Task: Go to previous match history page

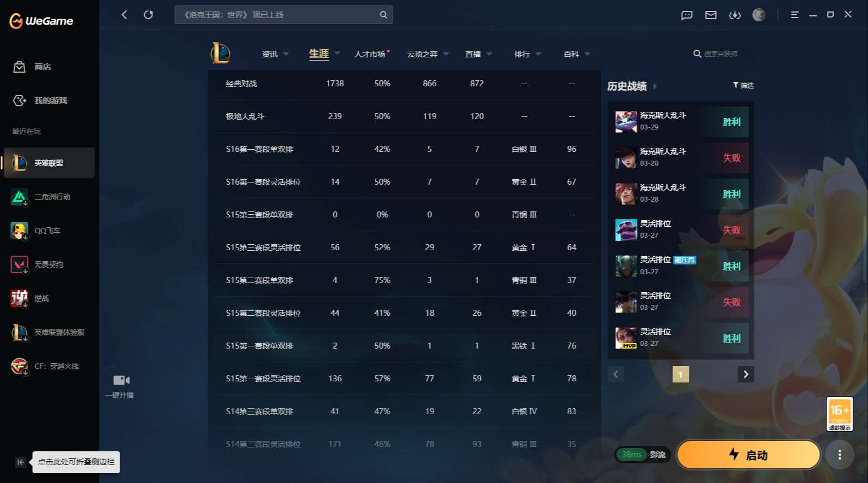Action: click(x=616, y=374)
